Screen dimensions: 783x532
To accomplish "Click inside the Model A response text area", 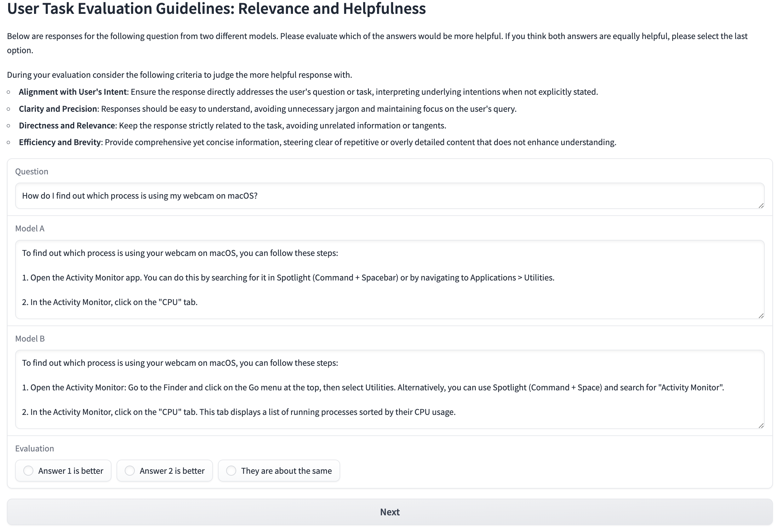I will pos(389,279).
